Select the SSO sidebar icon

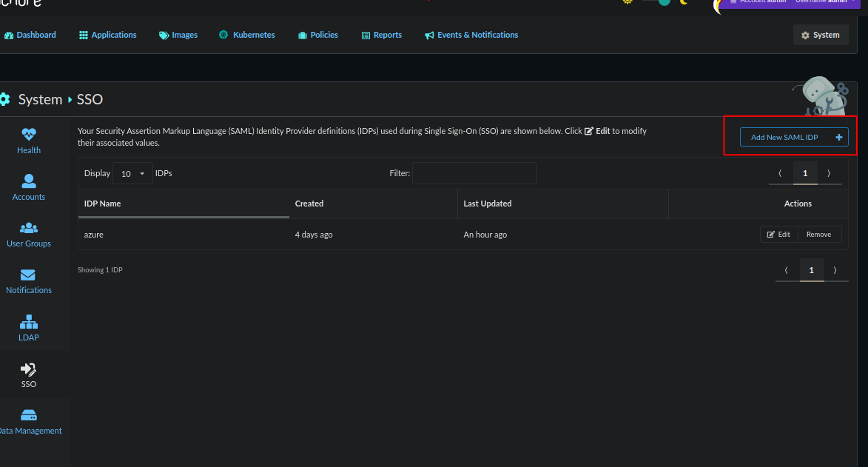28,374
